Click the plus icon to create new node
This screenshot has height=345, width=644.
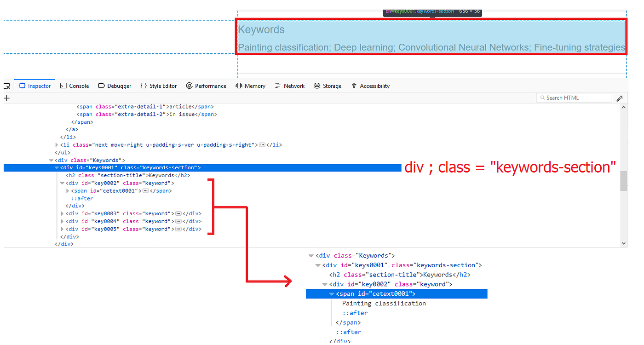click(x=6, y=98)
